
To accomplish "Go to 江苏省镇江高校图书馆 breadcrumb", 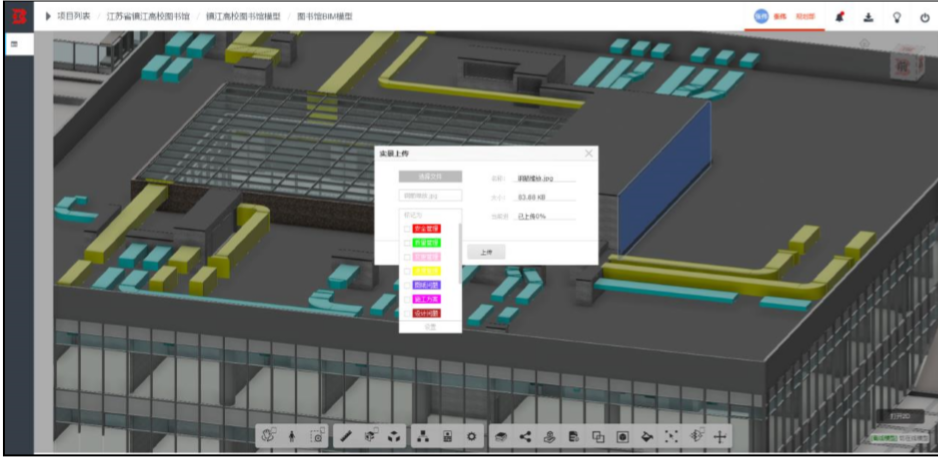I will pos(148,17).
